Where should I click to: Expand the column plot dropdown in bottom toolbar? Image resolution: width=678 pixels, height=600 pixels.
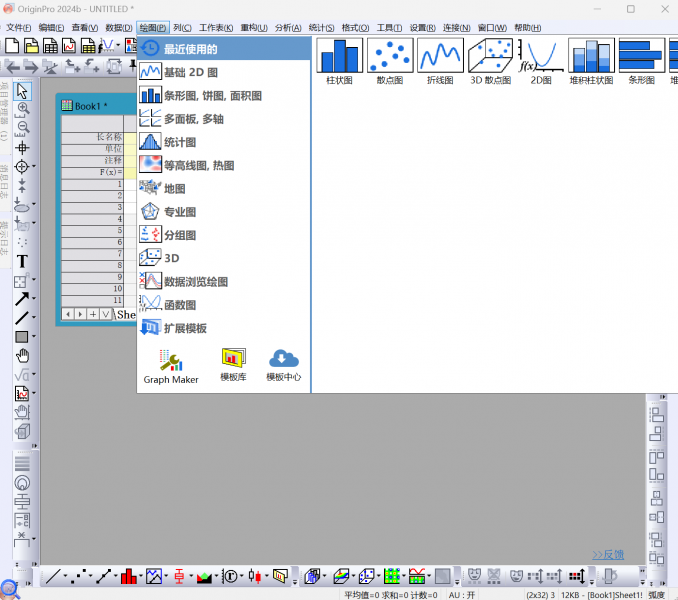pyautogui.click(x=141, y=576)
